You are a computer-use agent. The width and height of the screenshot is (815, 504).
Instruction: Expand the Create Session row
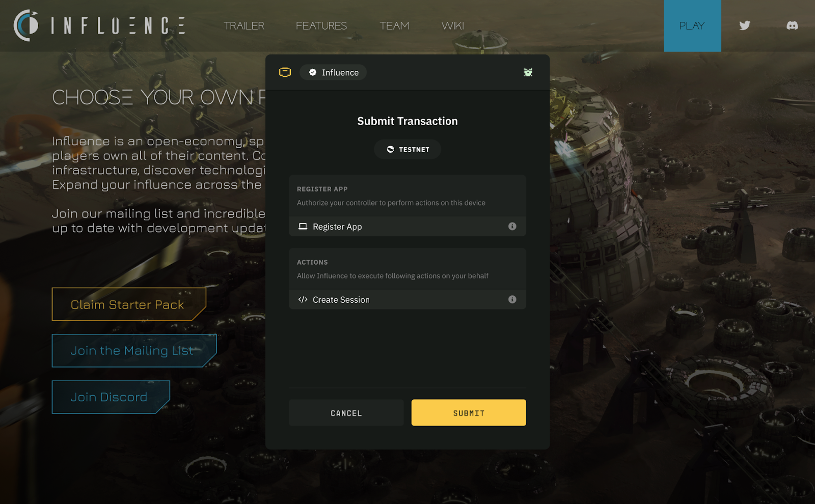(x=407, y=299)
